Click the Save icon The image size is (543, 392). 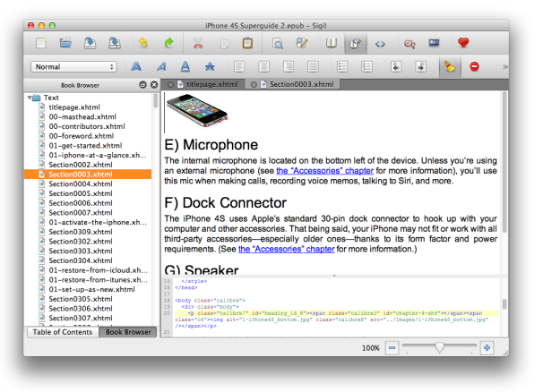(90, 43)
